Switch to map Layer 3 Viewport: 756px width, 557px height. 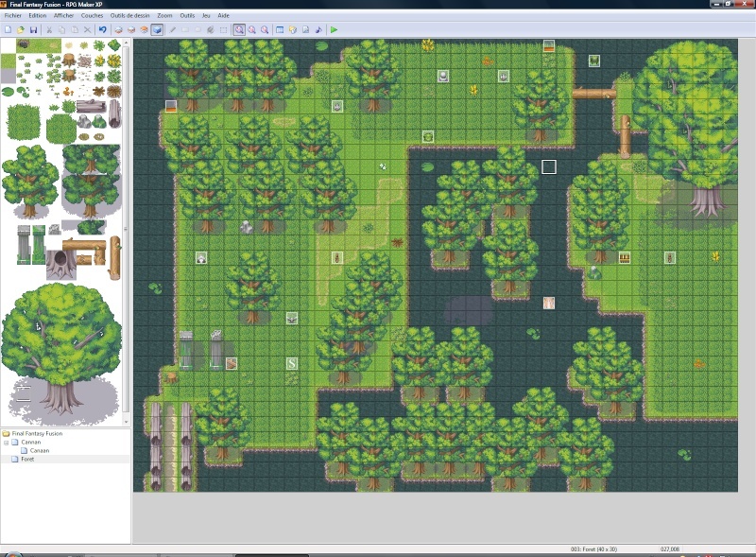point(144,30)
